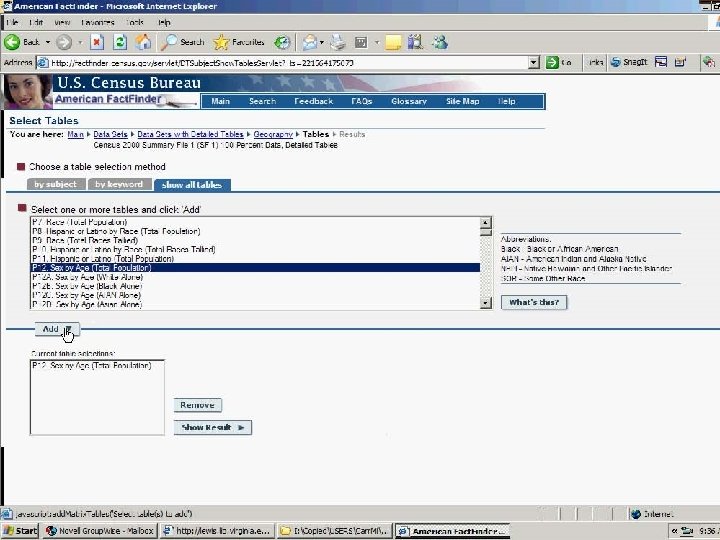Image resolution: width=720 pixels, height=540 pixels.
Task: Click Feedback in the navigation bar
Action: pyautogui.click(x=314, y=101)
